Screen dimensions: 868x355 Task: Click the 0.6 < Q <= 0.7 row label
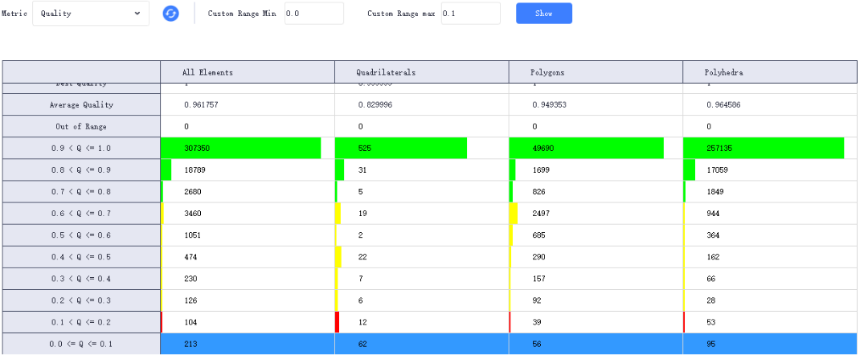[x=81, y=214]
